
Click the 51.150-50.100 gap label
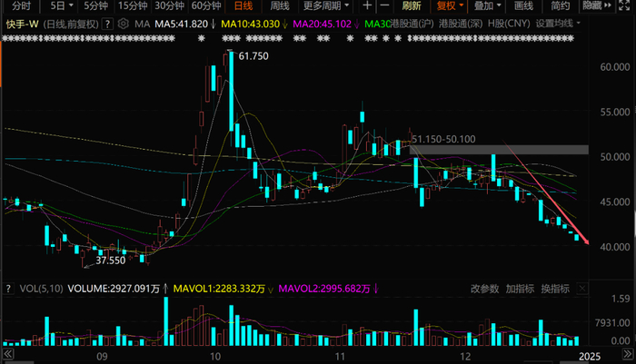click(443, 139)
